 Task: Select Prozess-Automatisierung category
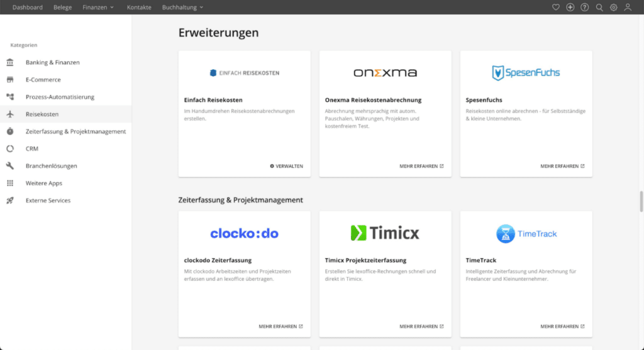(65, 97)
